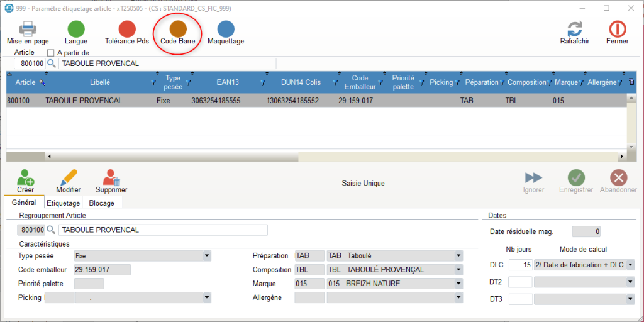Click the Rafraîchir refresh icon

pos(574,29)
